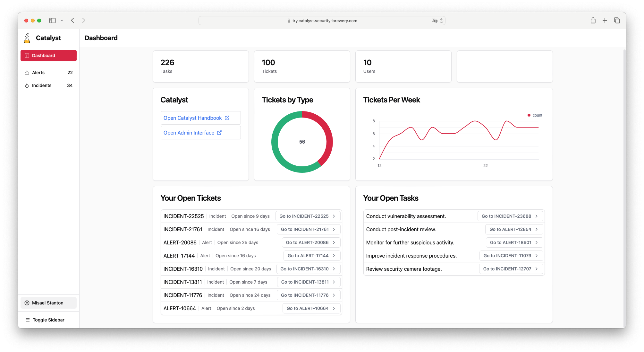
Task: Click the Go to INCIDENT-21761 button
Action: pos(308,229)
